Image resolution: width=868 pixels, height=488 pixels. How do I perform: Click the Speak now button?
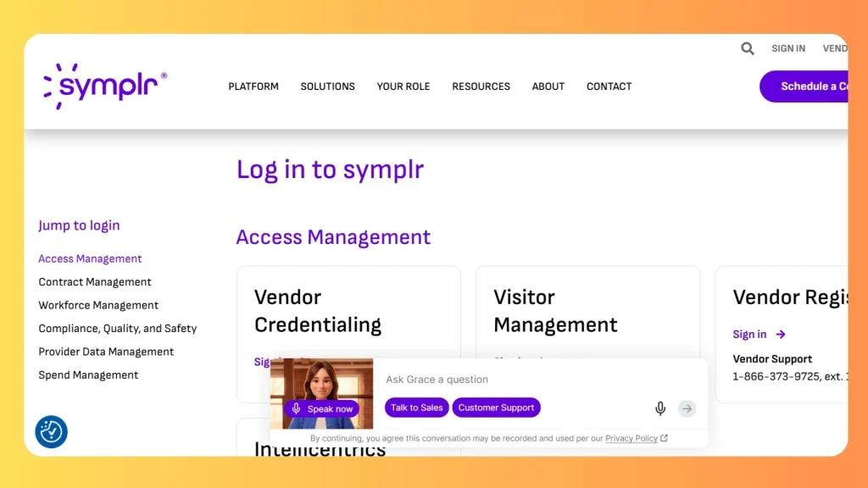(x=322, y=409)
